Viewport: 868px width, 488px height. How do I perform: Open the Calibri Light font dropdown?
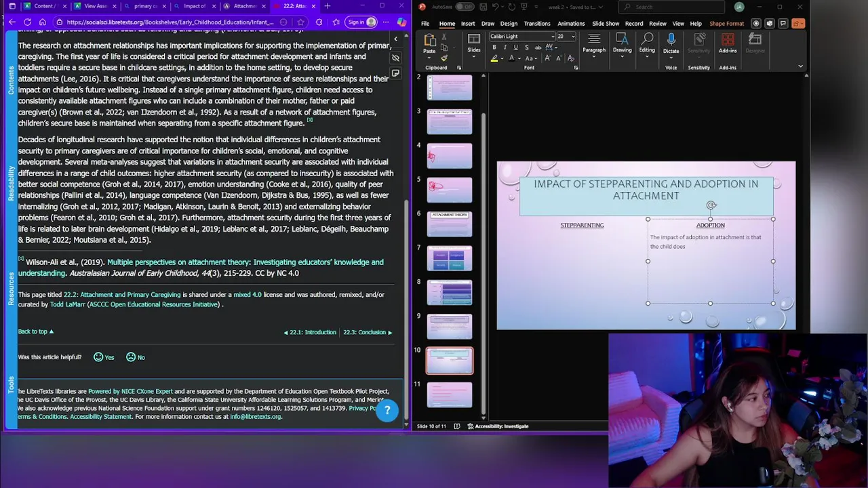tap(553, 37)
